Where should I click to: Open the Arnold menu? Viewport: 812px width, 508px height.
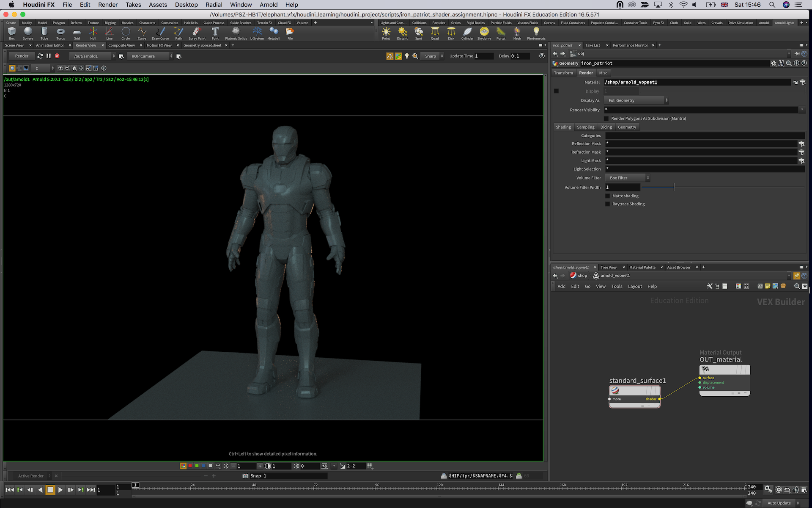269,5
